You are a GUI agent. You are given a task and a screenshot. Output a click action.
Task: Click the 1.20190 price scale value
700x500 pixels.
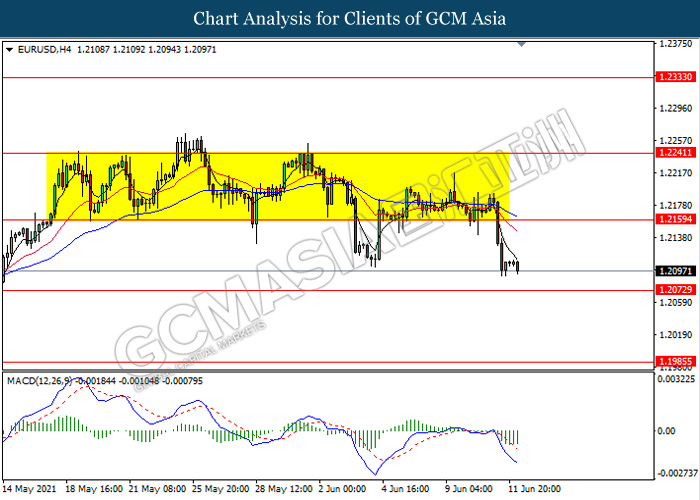pos(675,335)
